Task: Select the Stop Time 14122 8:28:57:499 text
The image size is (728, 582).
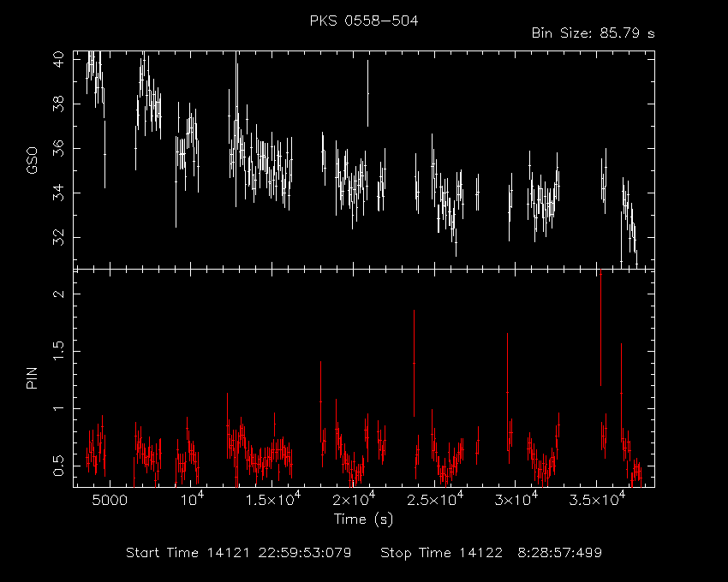Action: coord(492,553)
